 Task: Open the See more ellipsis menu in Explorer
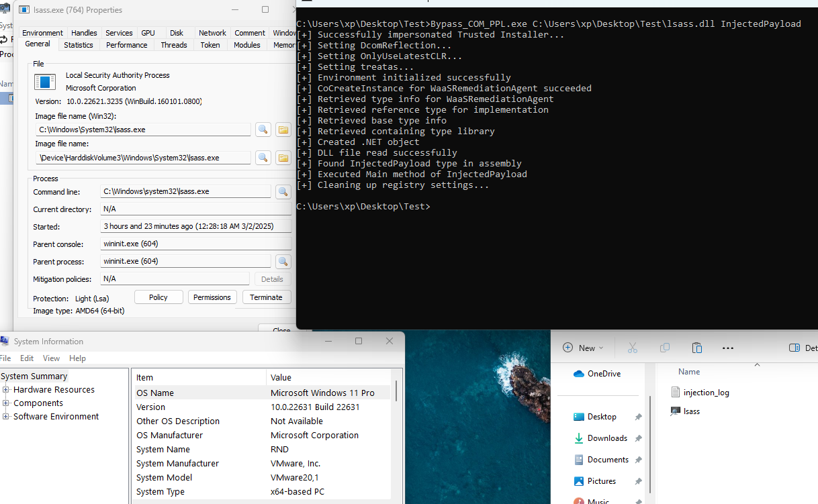coord(728,348)
